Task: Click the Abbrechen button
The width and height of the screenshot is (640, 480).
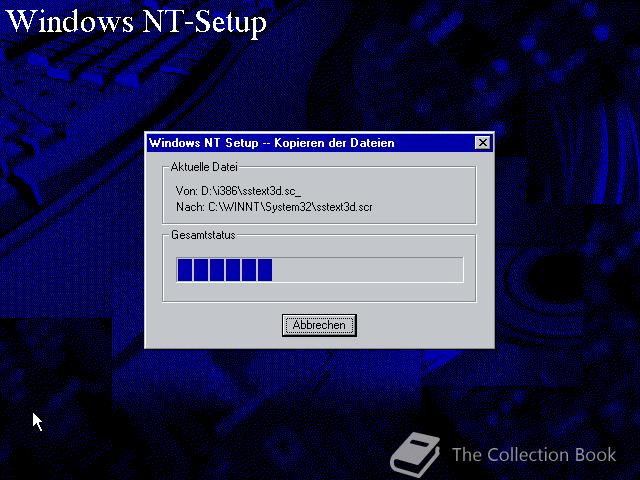Action: [x=319, y=325]
